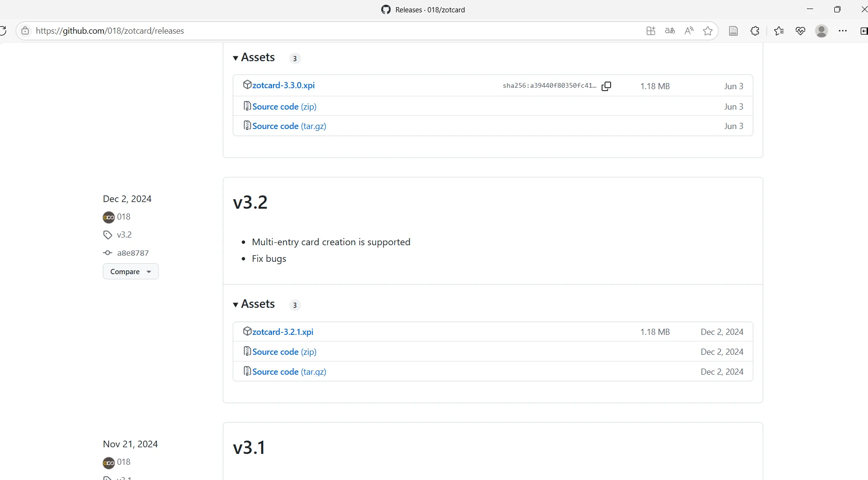Download Source code (tar.gz) dated Dec 2, 2024

pyautogui.click(x=289, y=372)
